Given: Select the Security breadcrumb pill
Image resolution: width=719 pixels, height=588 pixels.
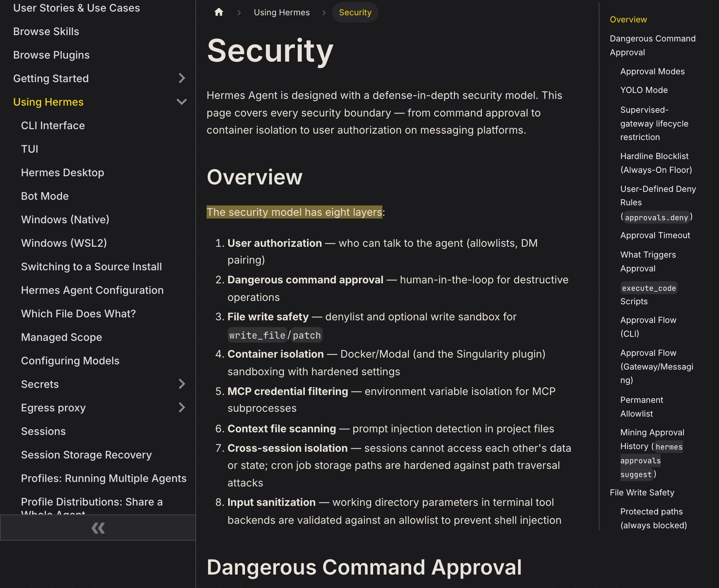Looking at the screenshot, I should [x=355, y=12].
